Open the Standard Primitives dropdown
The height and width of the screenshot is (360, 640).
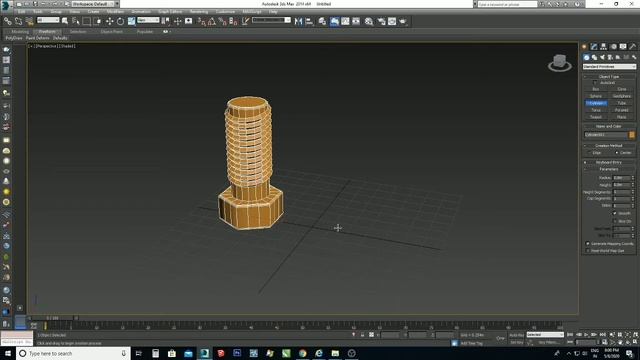609,67
